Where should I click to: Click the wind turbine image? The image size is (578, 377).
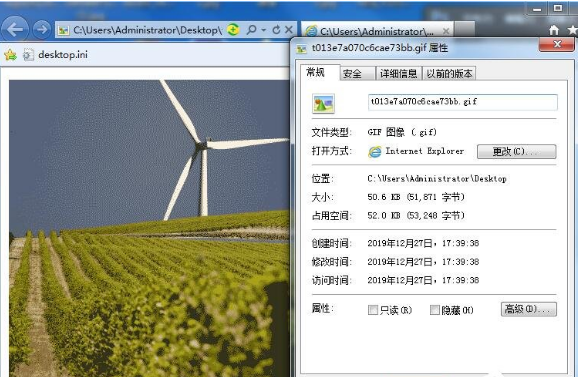click(x=149, y=228)
